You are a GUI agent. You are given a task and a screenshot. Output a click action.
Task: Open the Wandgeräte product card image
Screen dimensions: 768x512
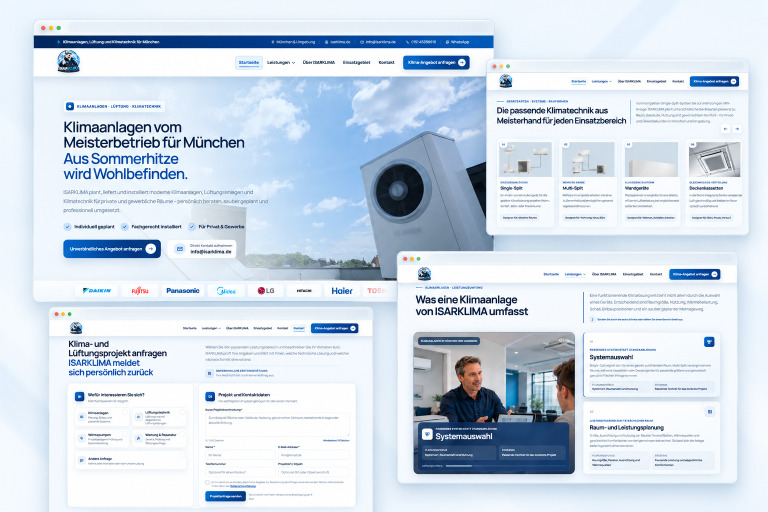tap(651, 159)
